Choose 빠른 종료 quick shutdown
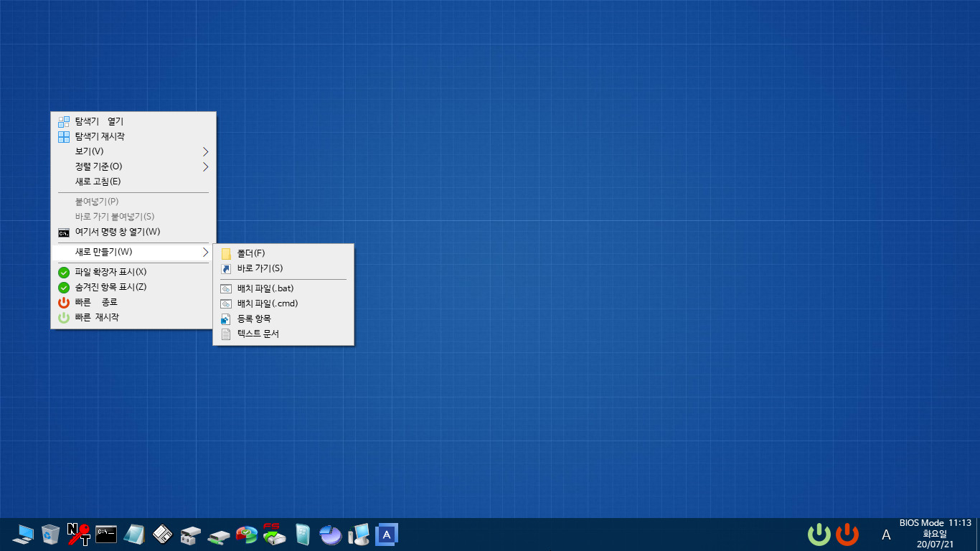The width and height of the screenshot is (980, 551). coord(133,302)
